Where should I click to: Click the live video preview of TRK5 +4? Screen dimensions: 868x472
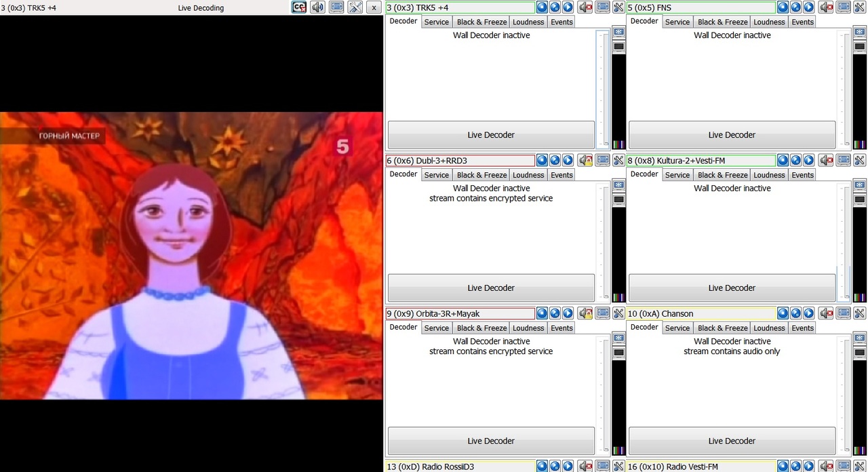pos(191,256)
